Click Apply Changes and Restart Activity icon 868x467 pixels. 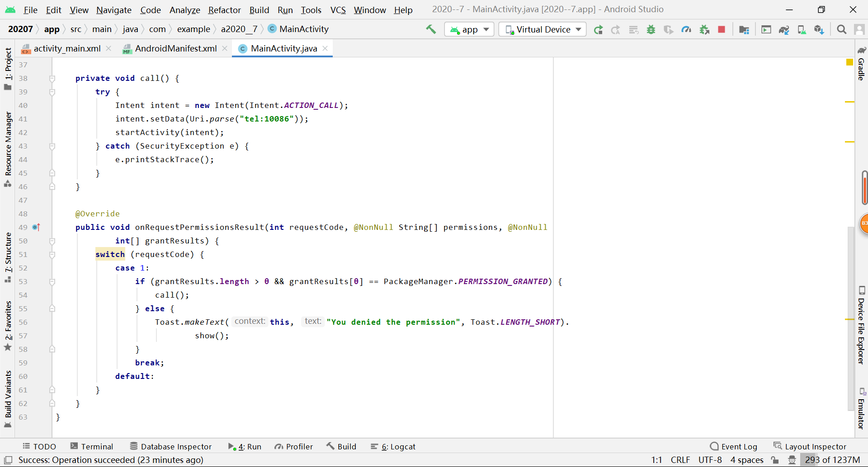pos(616,30)
